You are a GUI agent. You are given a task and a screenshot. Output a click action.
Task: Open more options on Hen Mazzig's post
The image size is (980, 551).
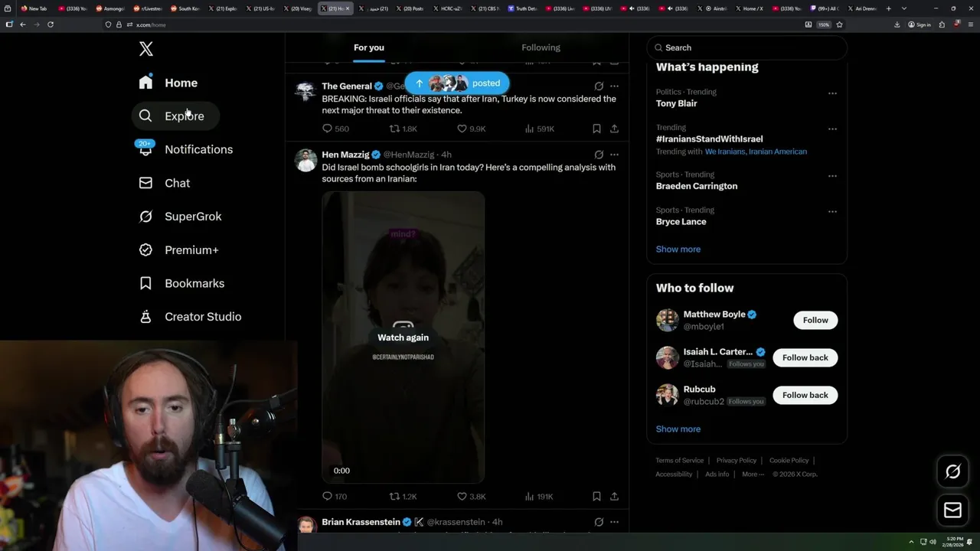click(x=614, y=155)
